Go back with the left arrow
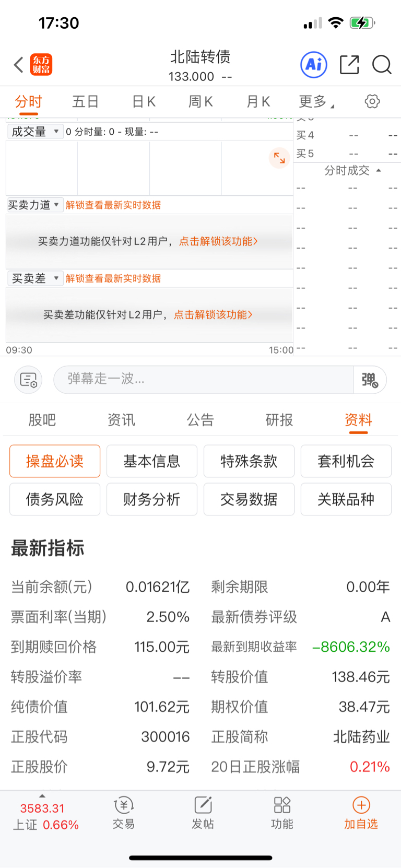This screenshot has width=401, height=868. (x=19, y=65)
